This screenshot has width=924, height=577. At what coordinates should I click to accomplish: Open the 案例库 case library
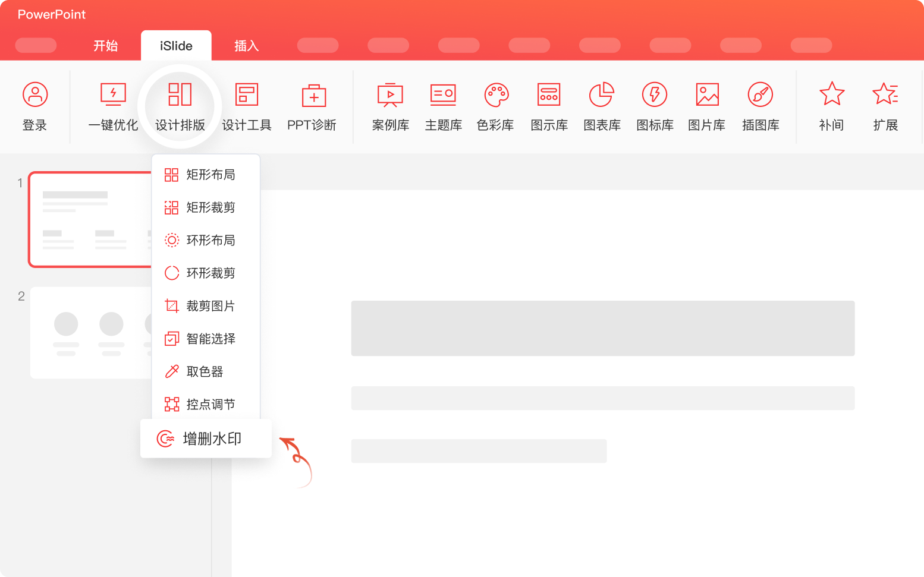tap(391, 106)
